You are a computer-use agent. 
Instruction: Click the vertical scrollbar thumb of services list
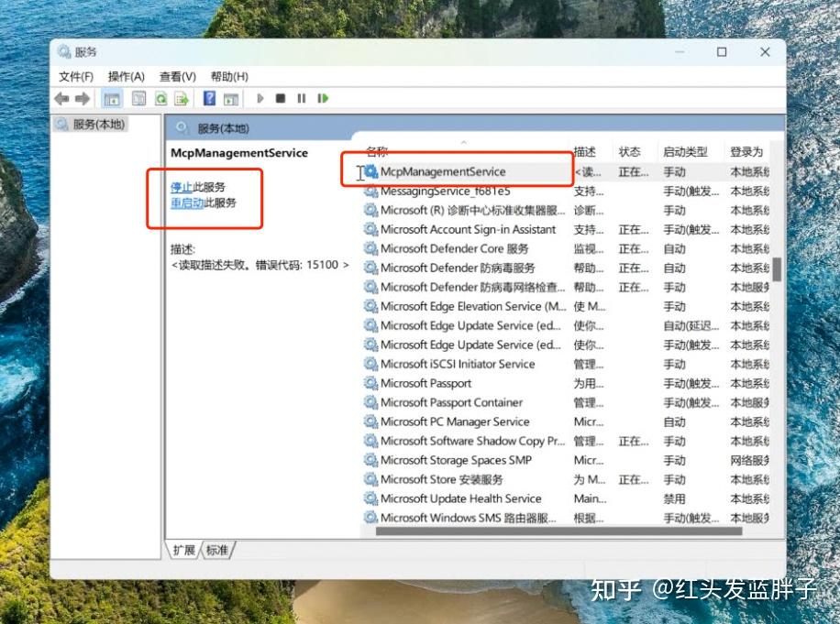tap(777, 269)
